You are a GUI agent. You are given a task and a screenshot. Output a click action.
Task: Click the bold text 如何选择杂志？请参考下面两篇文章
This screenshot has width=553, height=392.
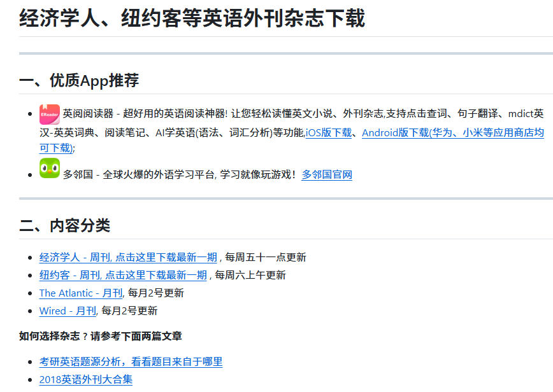click(101, 337)
